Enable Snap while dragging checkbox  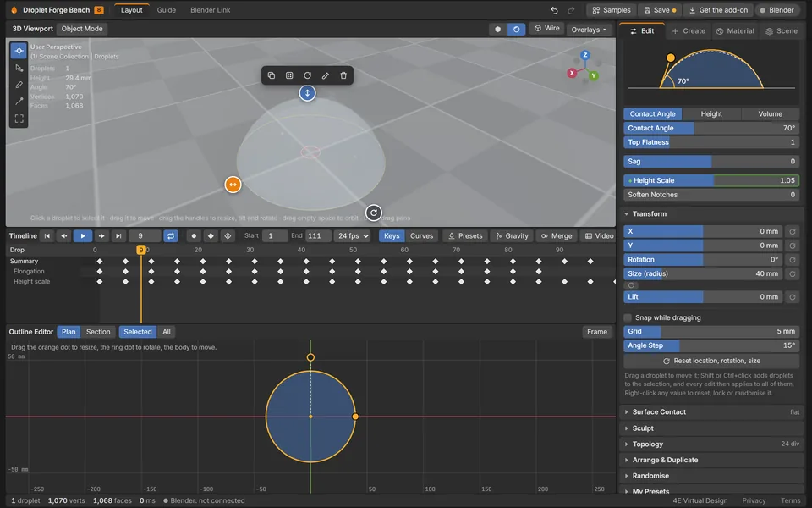(x=628, y=317)
